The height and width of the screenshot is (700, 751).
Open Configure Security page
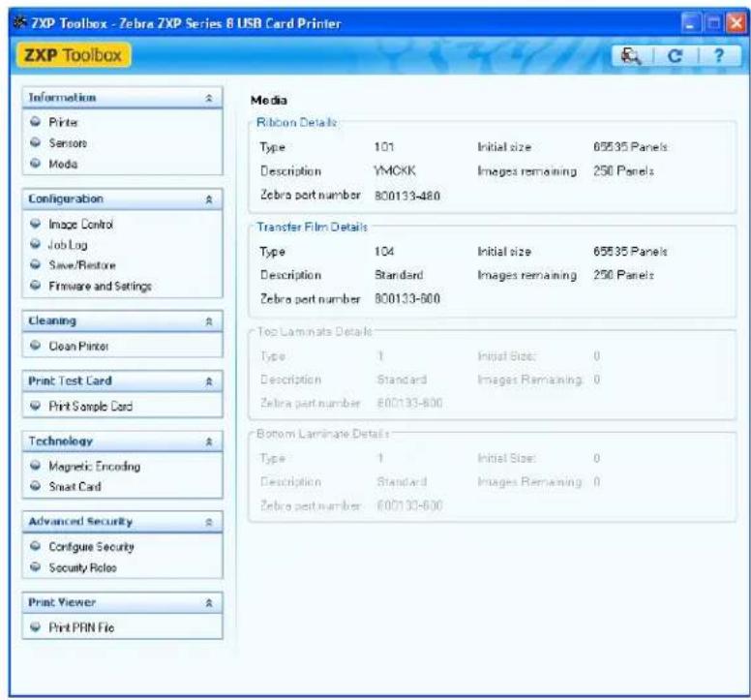92,547
